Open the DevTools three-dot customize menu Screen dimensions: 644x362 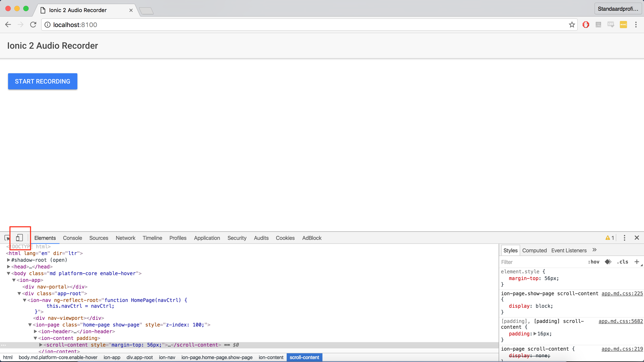[x=624, y=238]
